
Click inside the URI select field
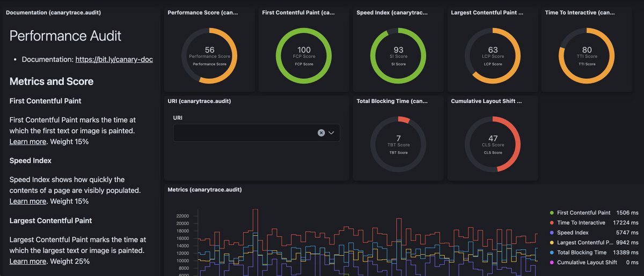257,133
